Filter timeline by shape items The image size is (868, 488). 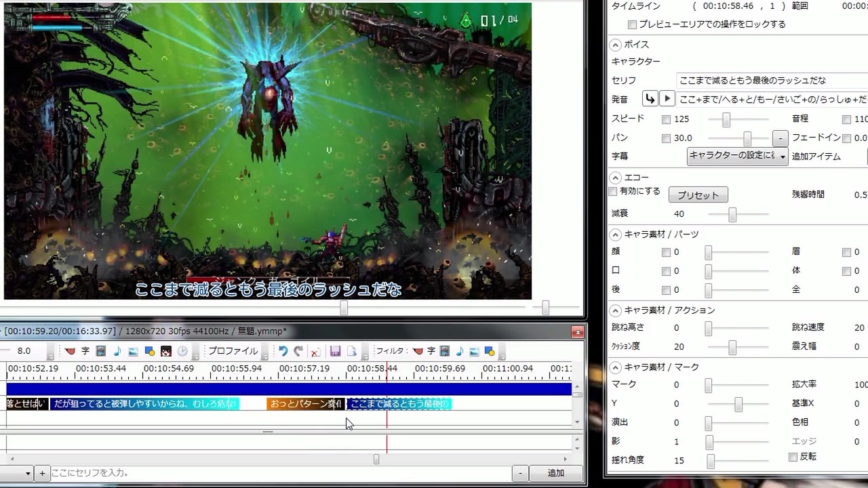click(490, 351)
